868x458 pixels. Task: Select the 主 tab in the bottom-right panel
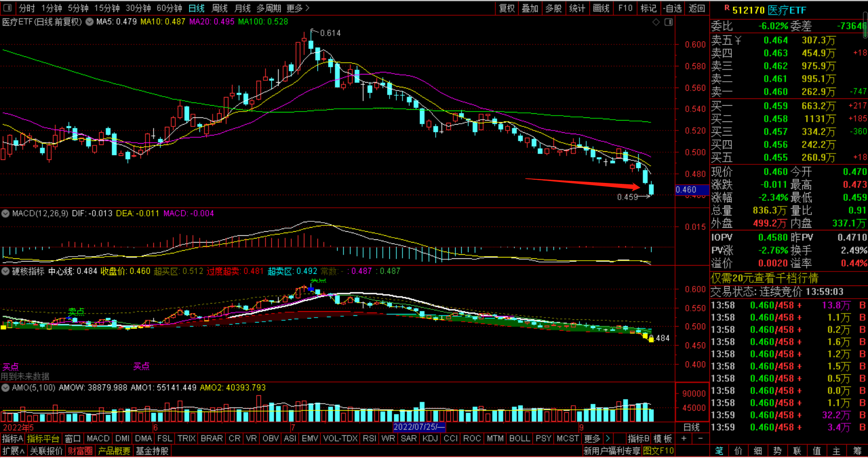[x=837, y=451]
